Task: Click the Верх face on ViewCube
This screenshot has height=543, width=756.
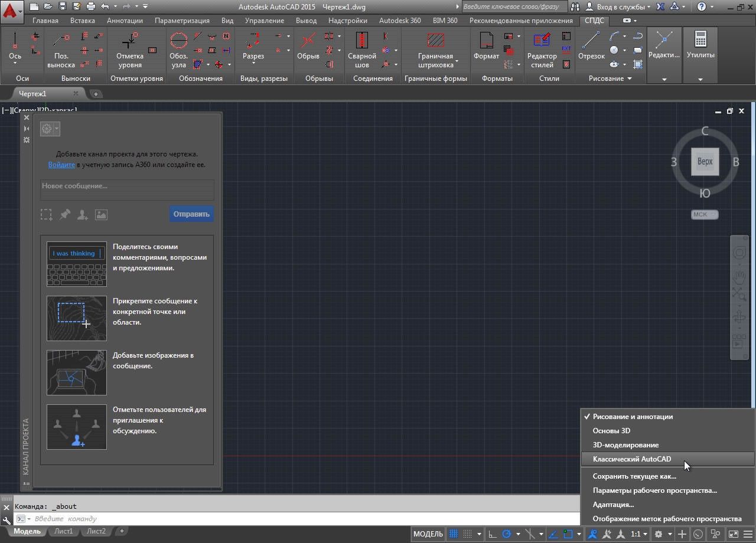Action: 705,162
